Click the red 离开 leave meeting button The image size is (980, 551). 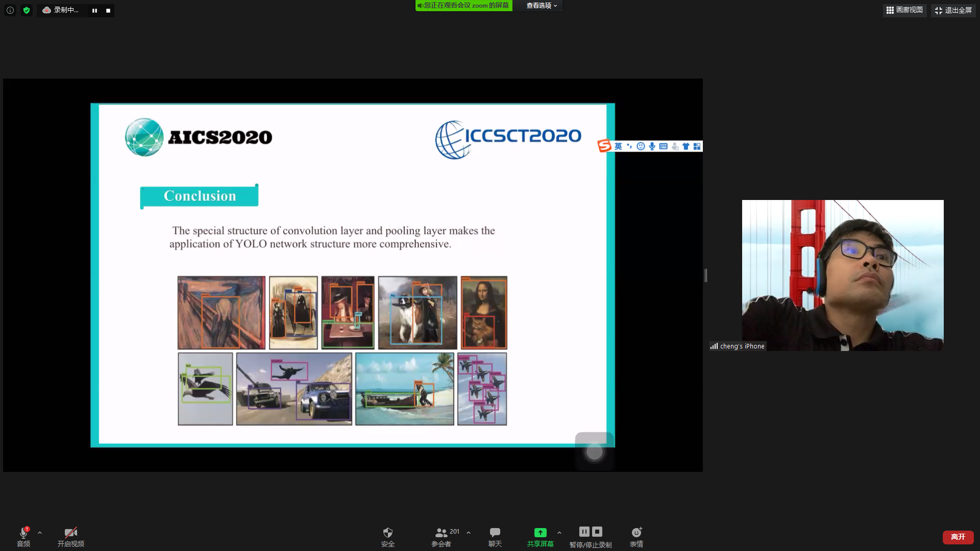[x=958, y=537]
